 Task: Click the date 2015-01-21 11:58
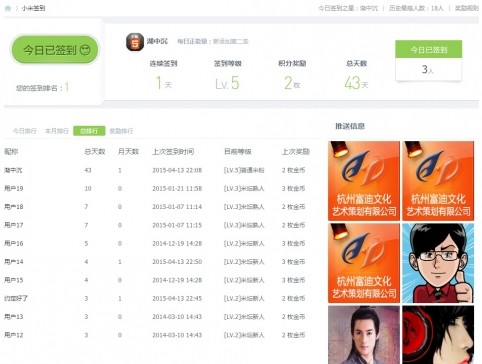tap(177, 189)
